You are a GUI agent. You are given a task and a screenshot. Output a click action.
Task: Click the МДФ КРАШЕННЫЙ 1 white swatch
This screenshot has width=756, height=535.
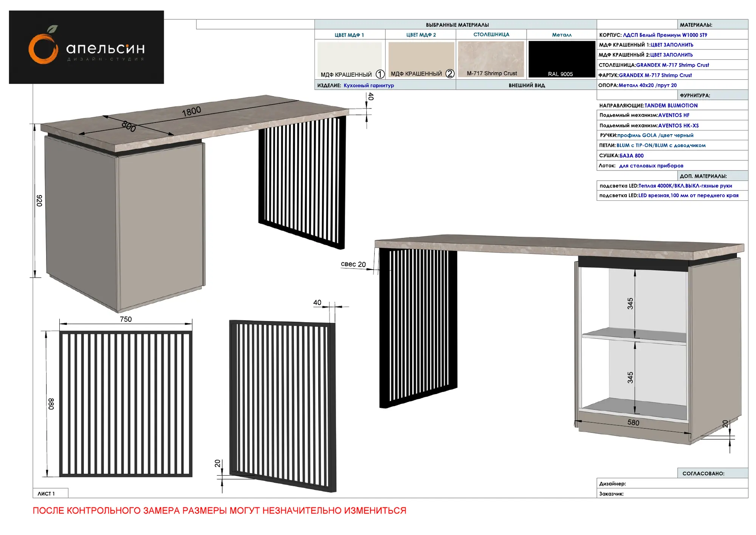350,60
